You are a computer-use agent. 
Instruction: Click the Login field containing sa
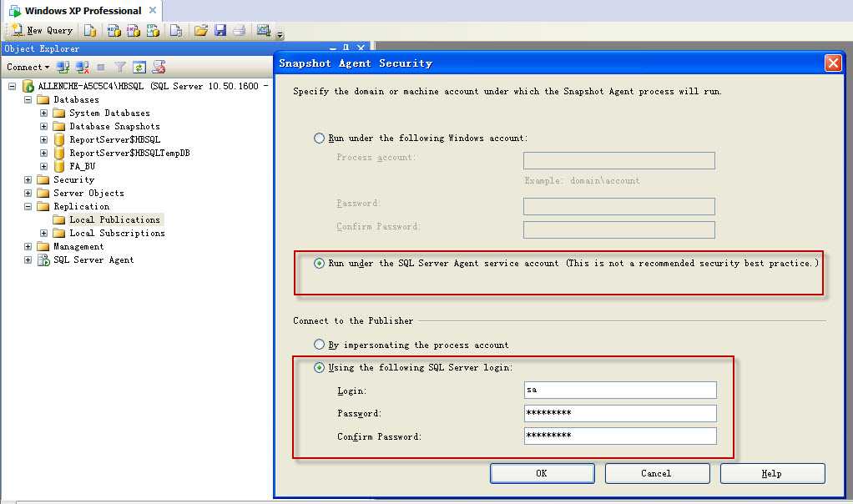[x=620, y=390]
